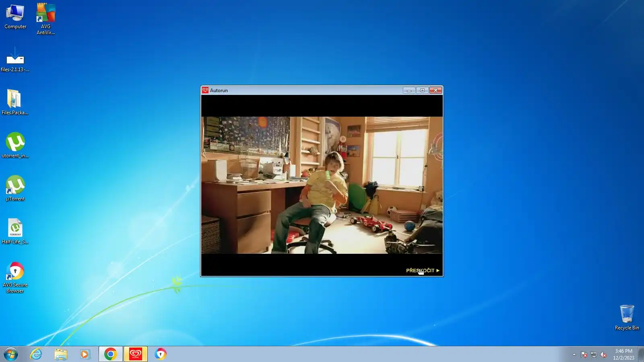Click the video frame in Autorun window
This screenshot has width=644, height=362.
322,185
